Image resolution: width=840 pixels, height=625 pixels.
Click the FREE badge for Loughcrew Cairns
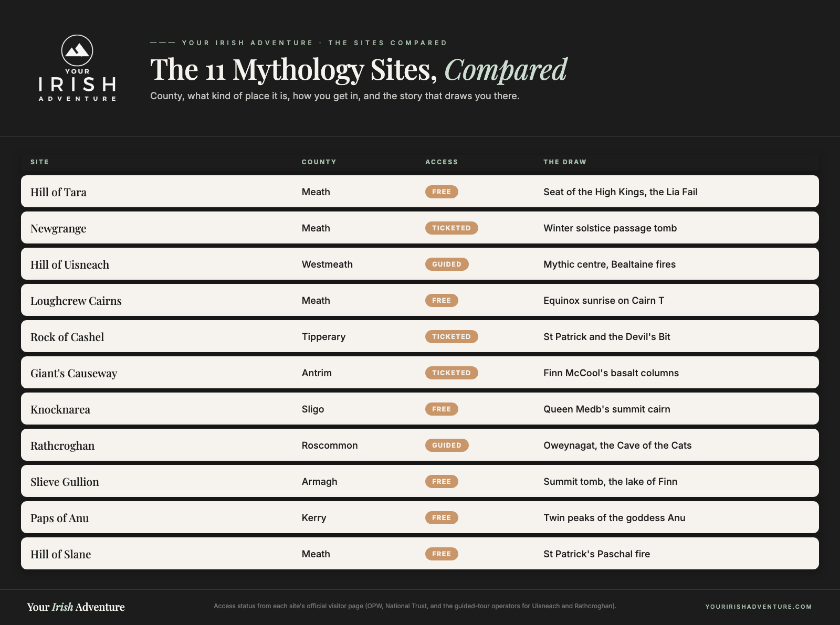coord(442,301)
